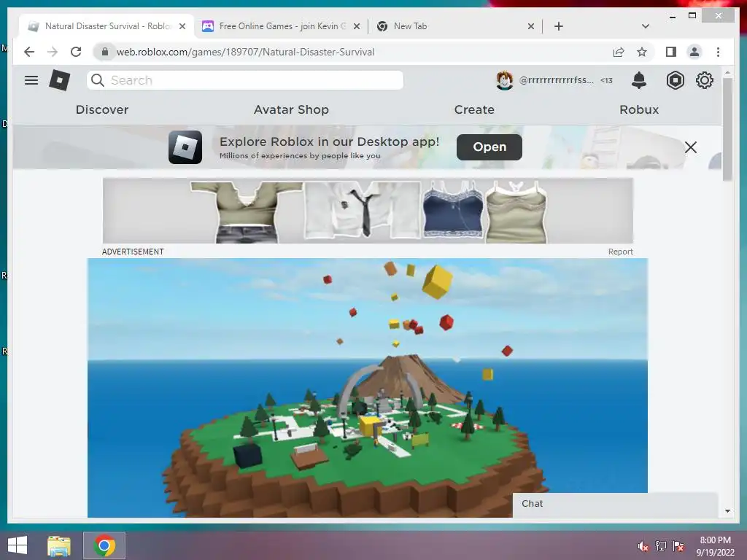Screen dimensions: 747x560
Task: Open Windows Start menu
Action: pos(18,545)
